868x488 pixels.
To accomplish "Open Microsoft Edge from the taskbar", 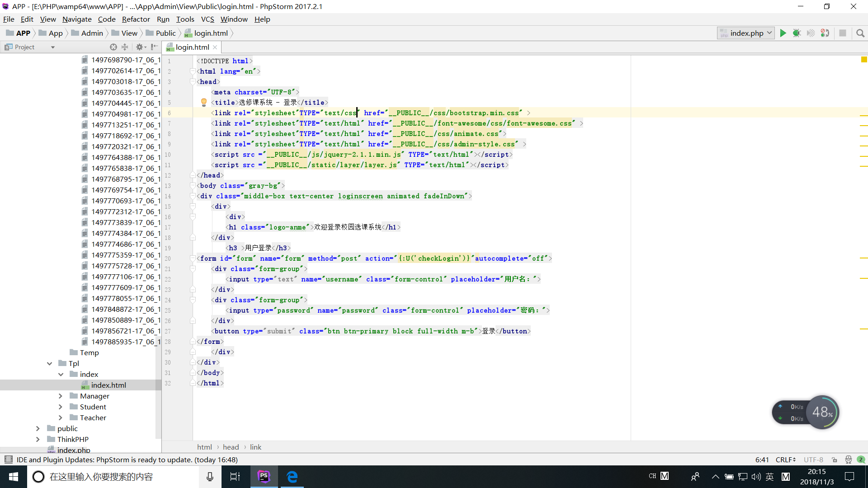I will [x=292, y=477].
